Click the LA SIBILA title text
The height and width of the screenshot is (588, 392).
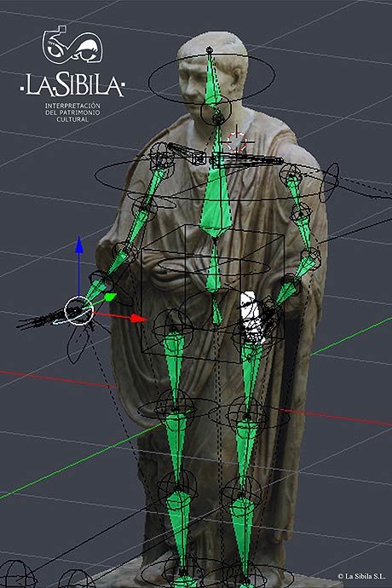click(72, 85)
